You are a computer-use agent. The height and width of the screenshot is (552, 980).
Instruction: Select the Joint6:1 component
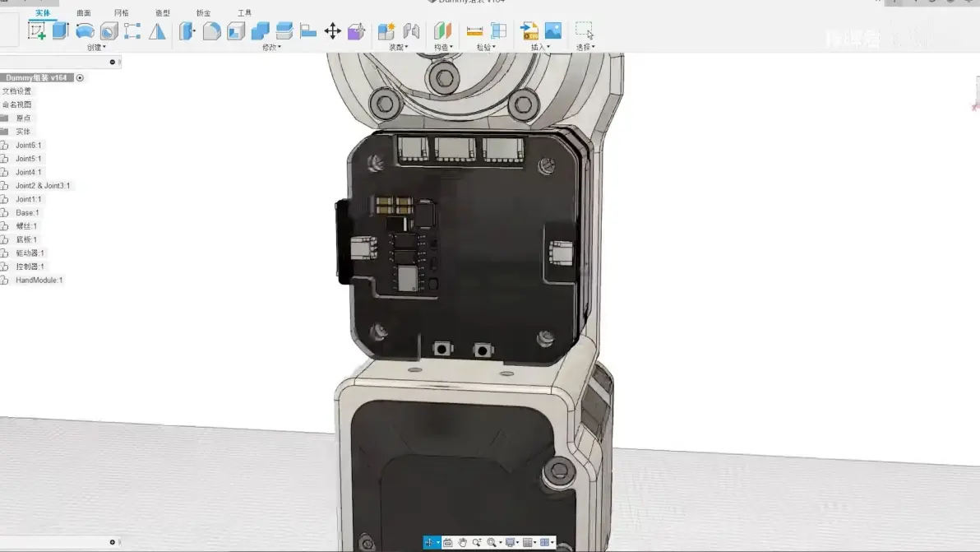[28, 146]
